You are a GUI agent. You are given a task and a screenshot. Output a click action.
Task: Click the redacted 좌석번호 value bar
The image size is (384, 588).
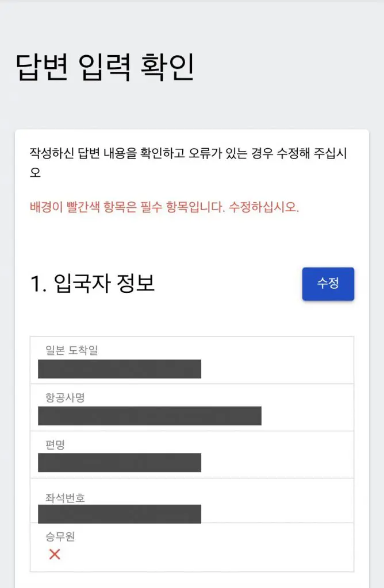pyautogui.click(x=120, y=514)
